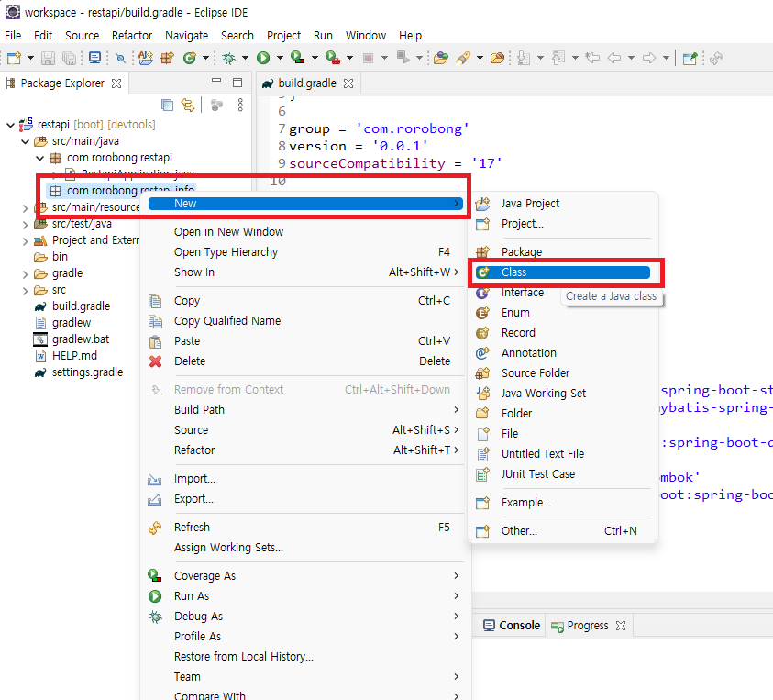Image resolution: width=773 pixels, height=700 pixels.
Task: Choose New in the context menu
Action: [305, 204]
